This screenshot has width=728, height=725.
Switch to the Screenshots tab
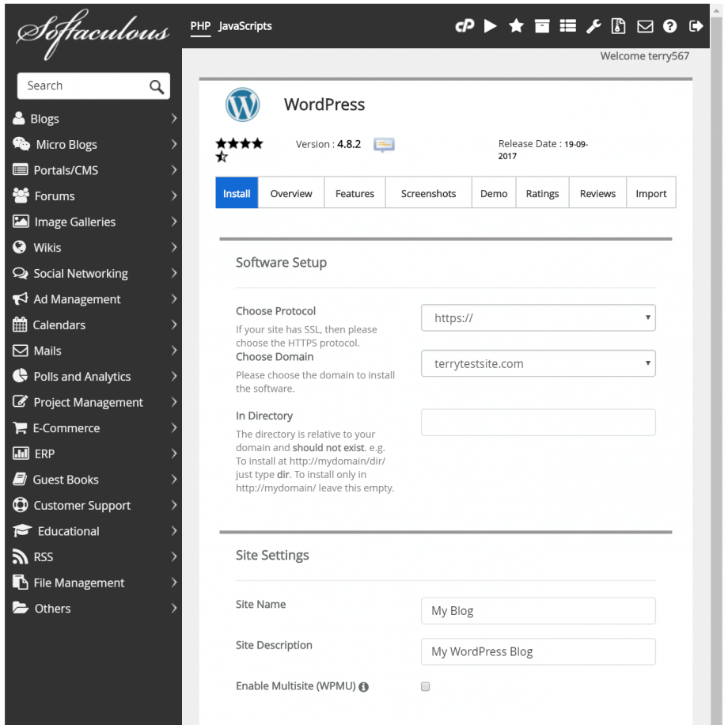pyautogui.click(x=428, y=192)
